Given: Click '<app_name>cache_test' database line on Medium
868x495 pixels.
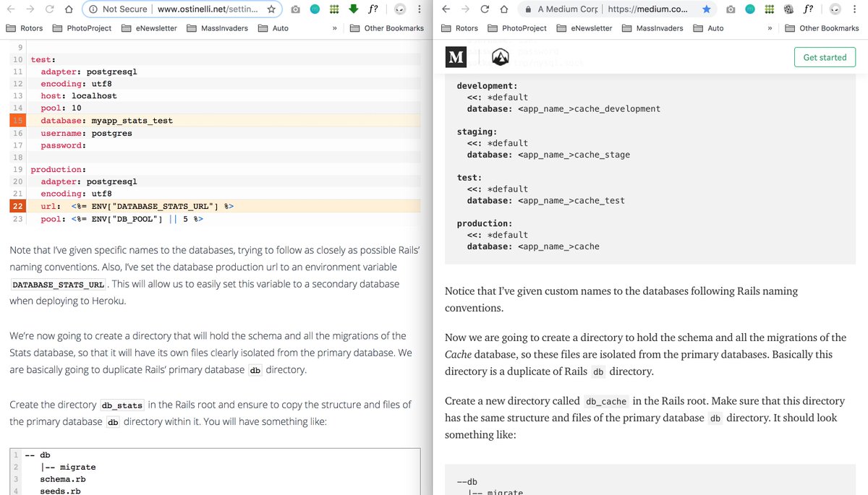Looking at the screenshot, I should 546,200.
